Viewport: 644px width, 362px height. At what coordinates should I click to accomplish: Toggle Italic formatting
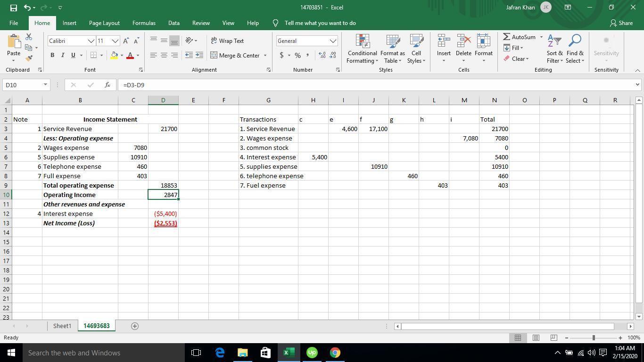coord(63,56)
